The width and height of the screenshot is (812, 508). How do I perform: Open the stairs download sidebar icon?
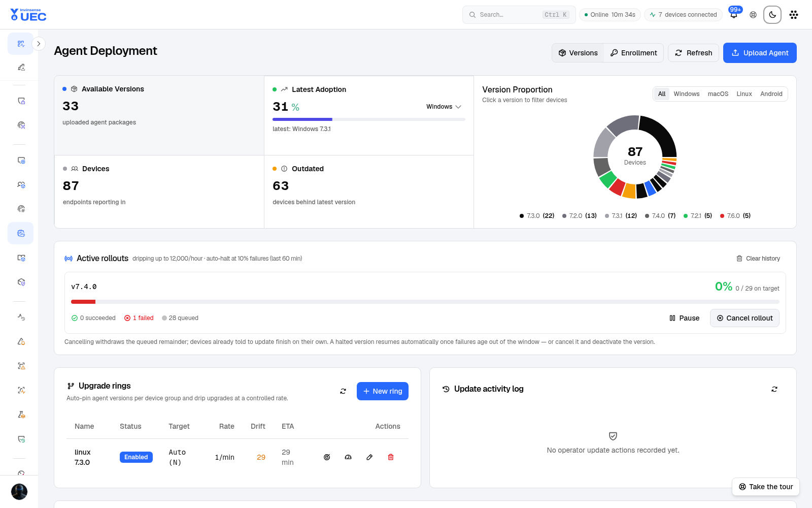21,67
